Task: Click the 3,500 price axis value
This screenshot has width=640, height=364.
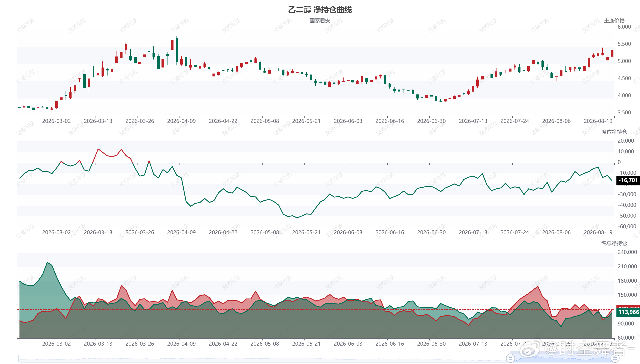Action: click(x=624, y=112)
